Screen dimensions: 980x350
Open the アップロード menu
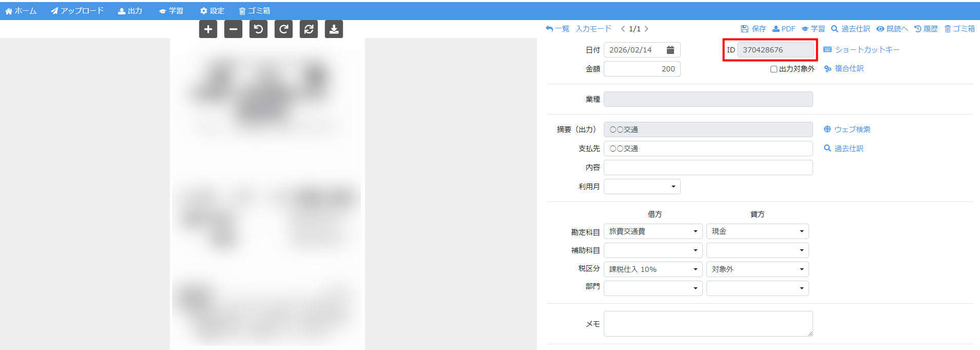click(78, 11)
